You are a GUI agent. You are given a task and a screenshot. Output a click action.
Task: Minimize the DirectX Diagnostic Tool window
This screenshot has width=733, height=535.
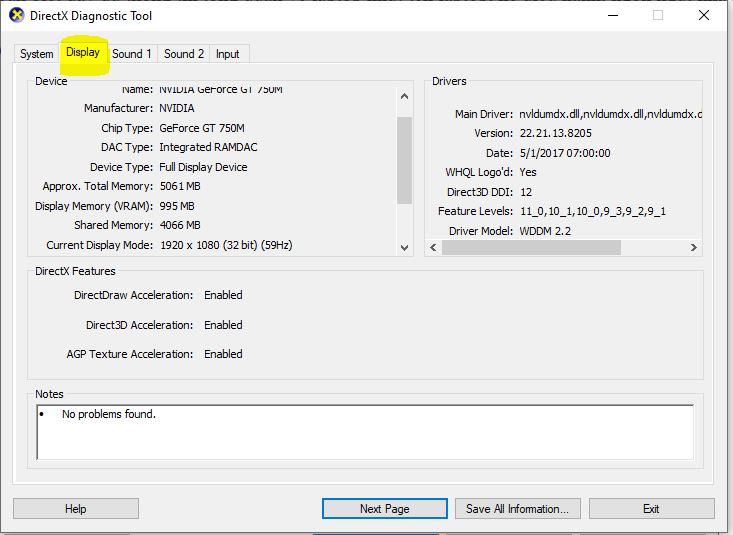613,15
